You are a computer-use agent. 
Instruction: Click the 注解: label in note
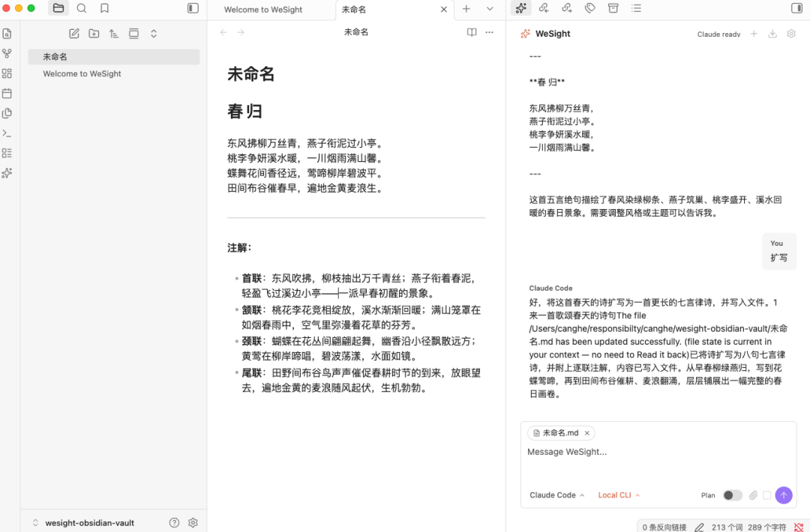pyautogui.click(x=239, y=248)
